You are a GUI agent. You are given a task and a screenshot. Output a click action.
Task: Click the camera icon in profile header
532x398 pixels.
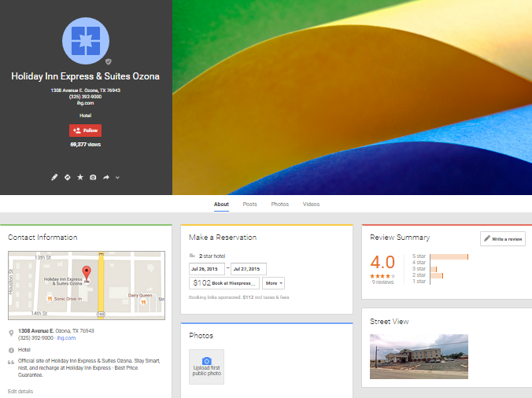tap(93, 178)
